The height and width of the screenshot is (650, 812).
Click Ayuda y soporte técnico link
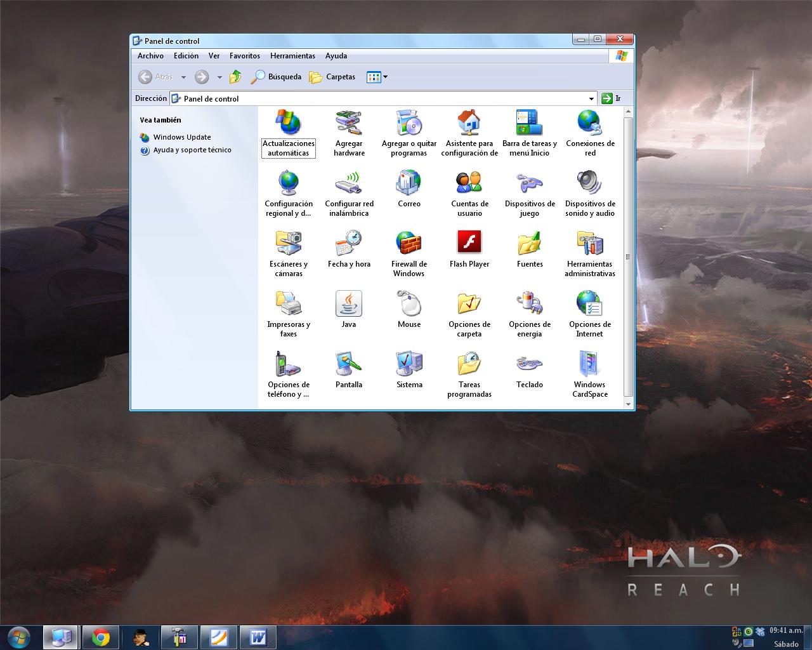tap(192, 150)
